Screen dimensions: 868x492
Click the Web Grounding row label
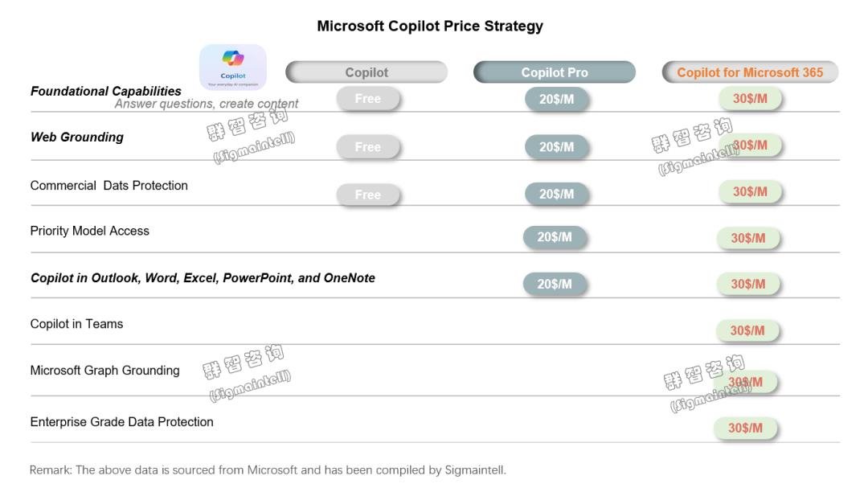coord(77,137)
